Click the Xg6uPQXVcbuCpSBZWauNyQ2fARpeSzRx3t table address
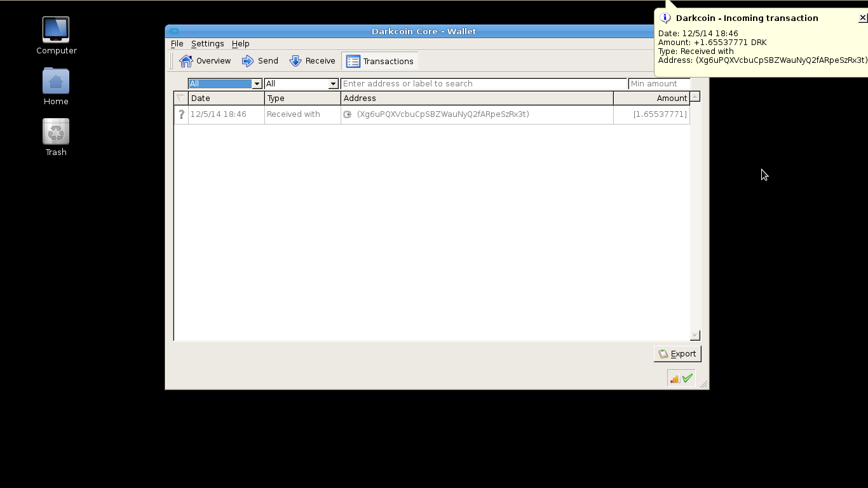The width and height of the screenshot is (868, 488). tap(443, 114)
